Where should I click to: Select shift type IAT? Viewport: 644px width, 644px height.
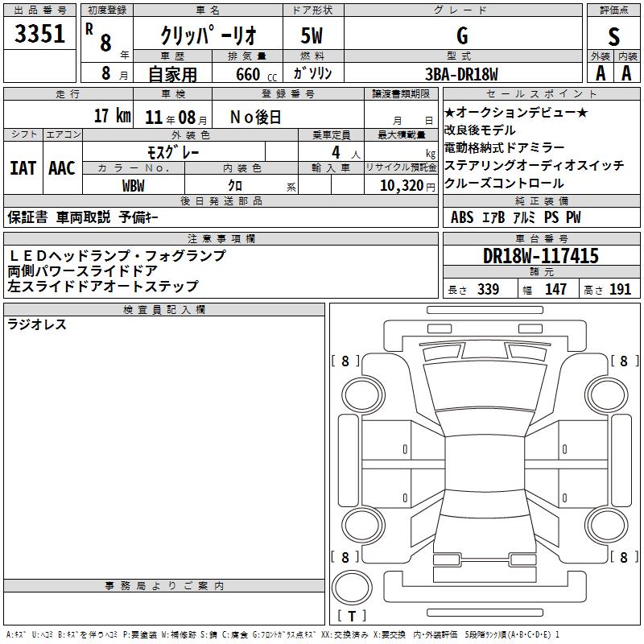[23, 168]
